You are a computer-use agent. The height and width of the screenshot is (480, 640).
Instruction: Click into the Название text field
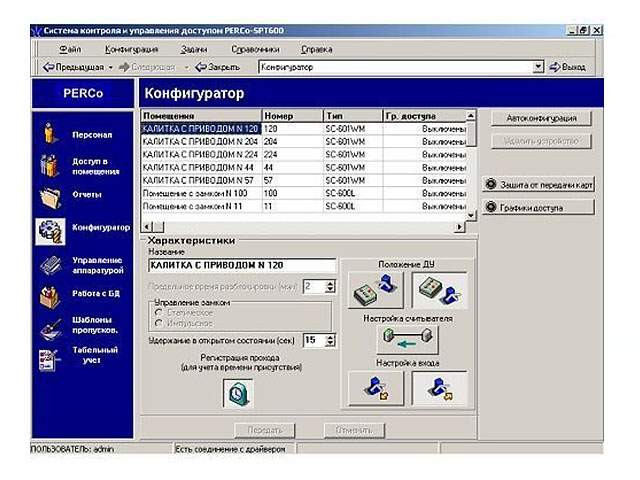coord(242,265)
